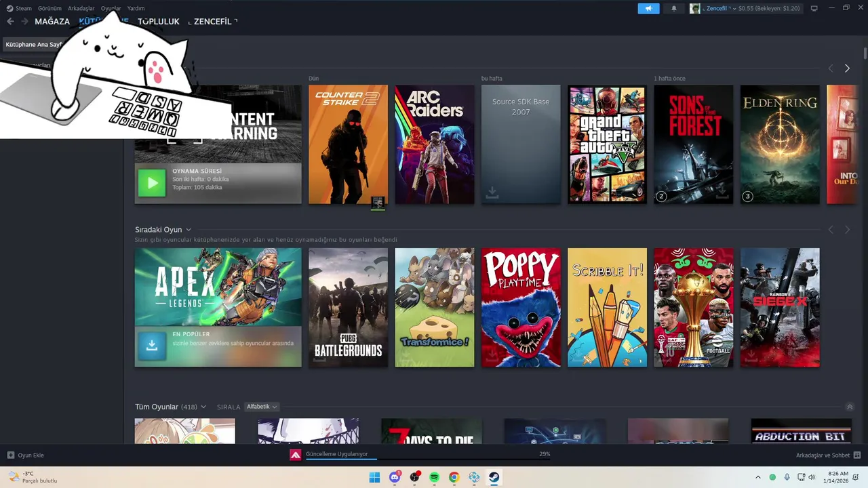The image size is (868, 488).
Task: Click the Steam taskbar icon
Action: [494, 477]
